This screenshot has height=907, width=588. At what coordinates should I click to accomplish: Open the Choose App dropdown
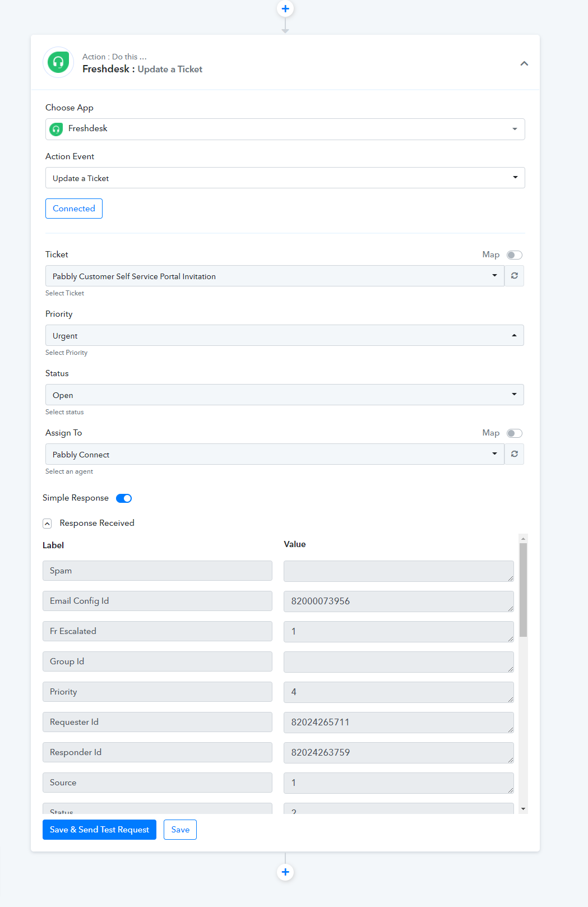point(285,129)
